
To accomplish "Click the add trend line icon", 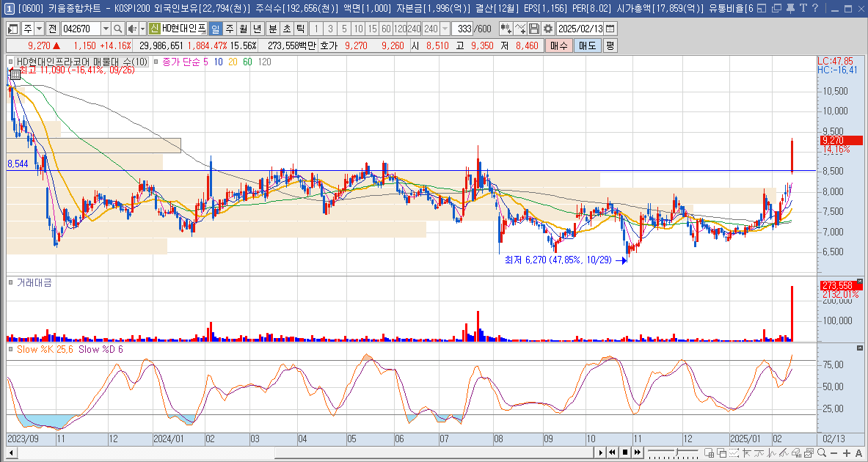I will (x=519, y=29).
